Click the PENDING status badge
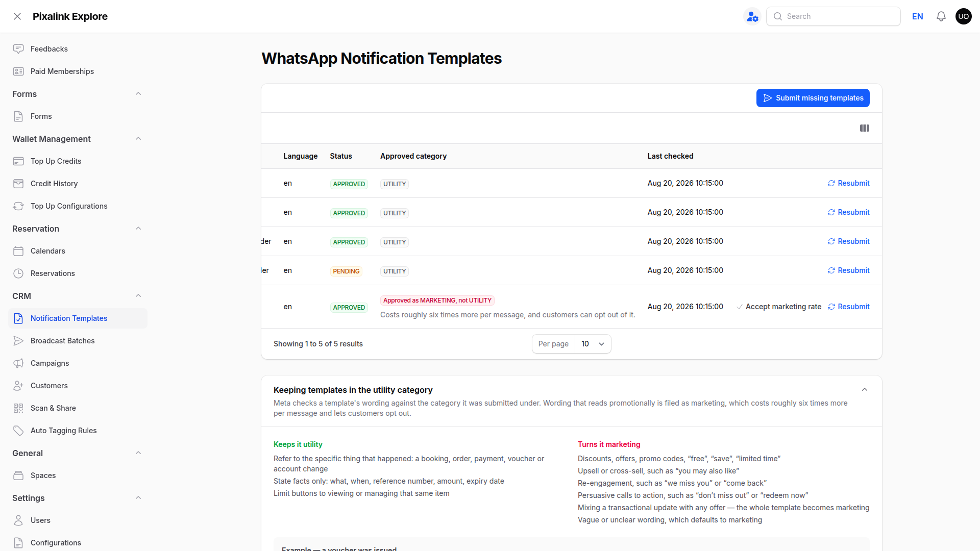980x551 pixels. [346, 271]
